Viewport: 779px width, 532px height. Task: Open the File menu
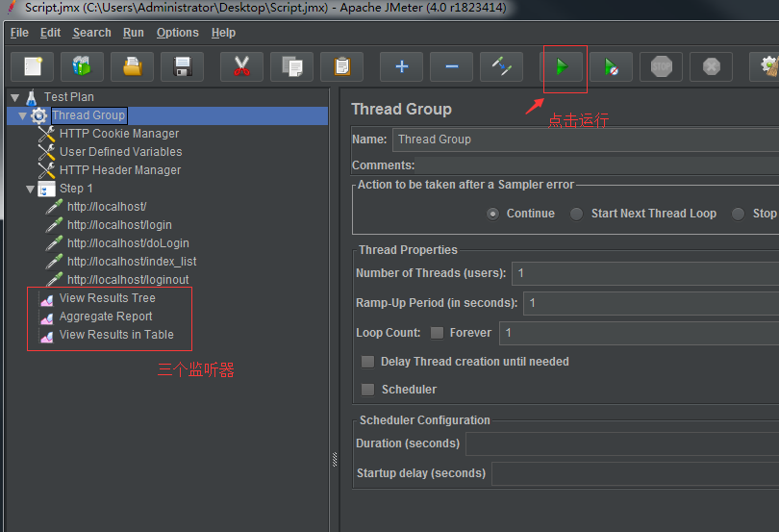click(19, 33)
